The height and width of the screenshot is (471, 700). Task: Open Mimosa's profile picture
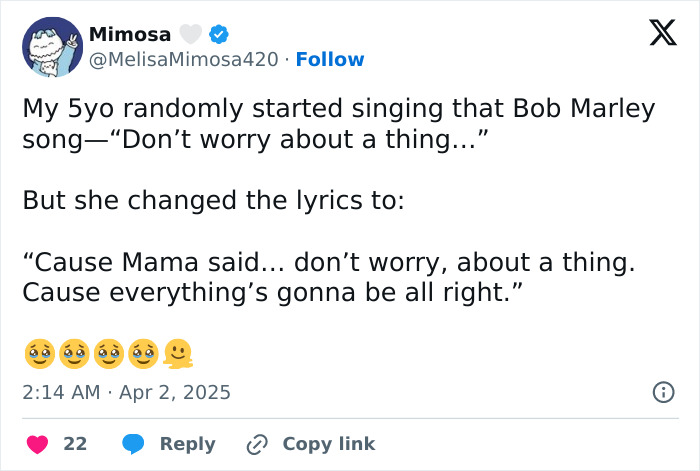pyautogui.click(x=52, y=47)
